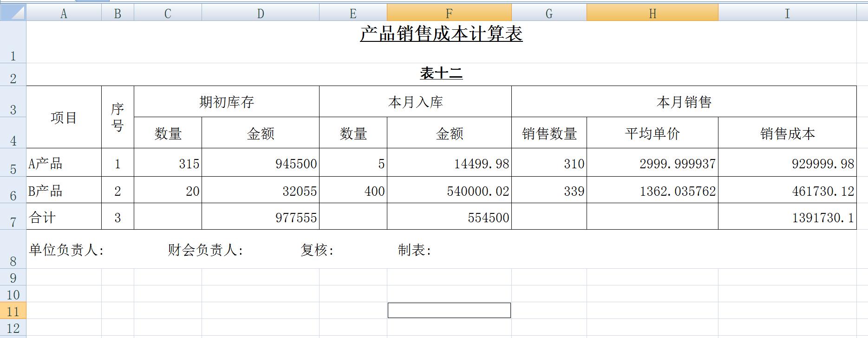Click quantity 20 in B产品 row

[168, 190]
